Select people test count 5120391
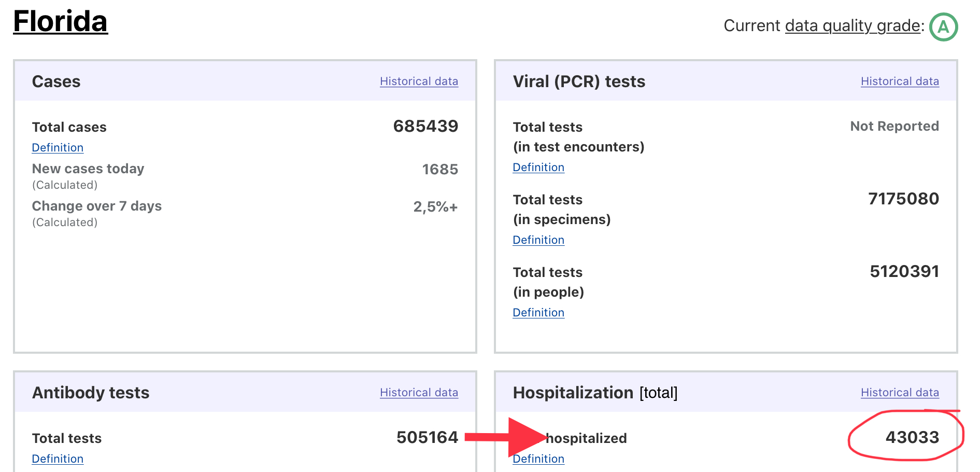The height and width of the screenshot is (472, 980). click(x=904, y=271)
